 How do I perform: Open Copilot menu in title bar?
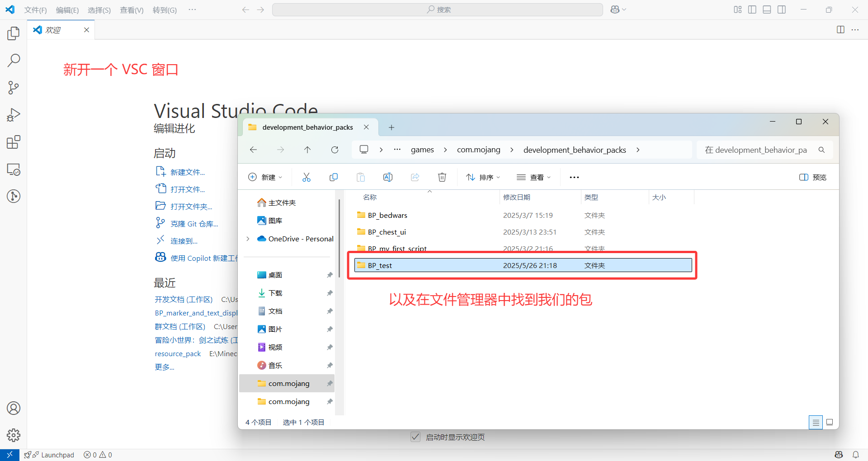pyautogui.click(x=618, y=9)
